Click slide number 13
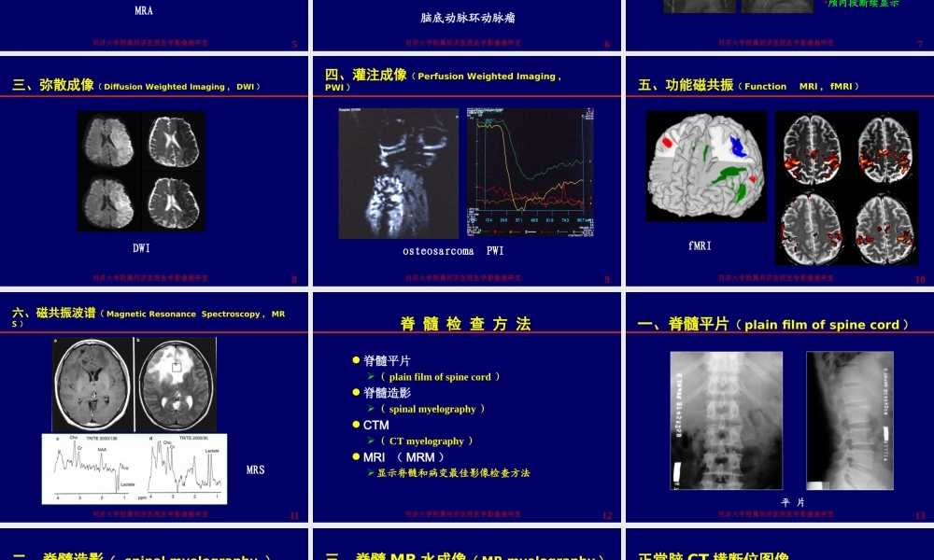This screenshot has width=934, height=560. (x=919, y=513)
